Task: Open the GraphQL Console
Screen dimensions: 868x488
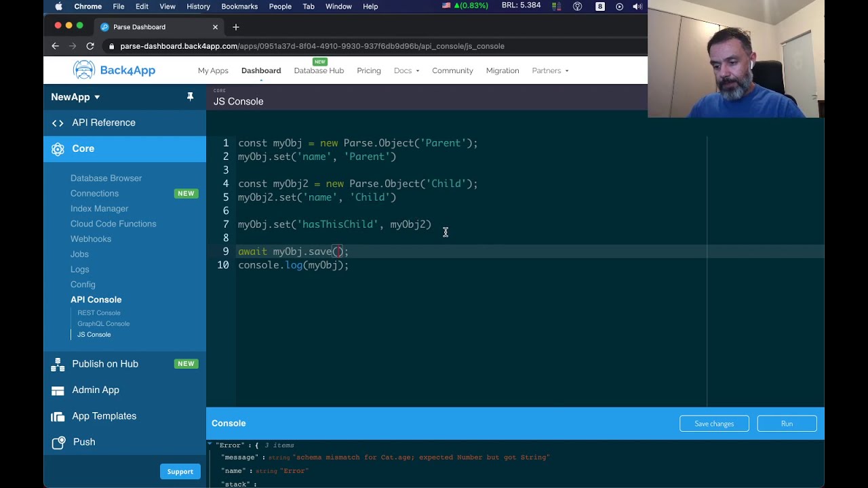Action: point(103,323)
